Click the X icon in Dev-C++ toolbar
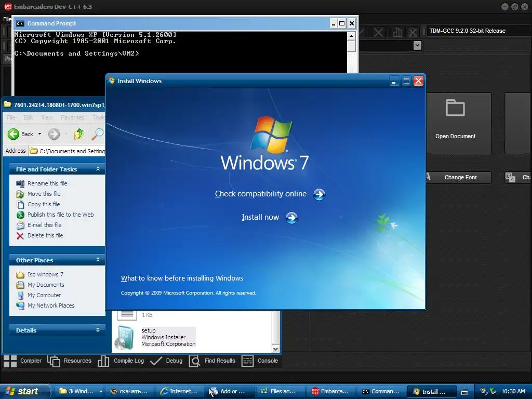 (378, 33)
